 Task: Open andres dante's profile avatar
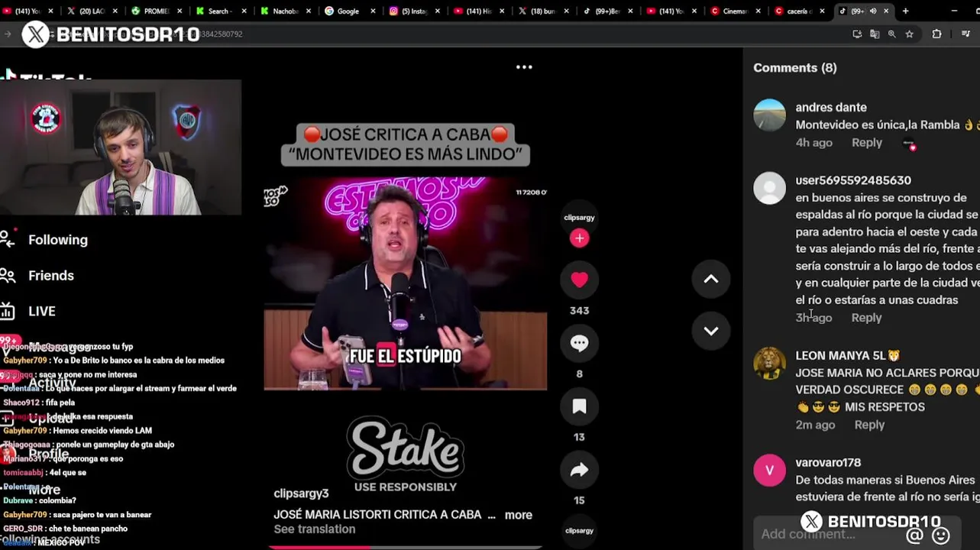769,115
